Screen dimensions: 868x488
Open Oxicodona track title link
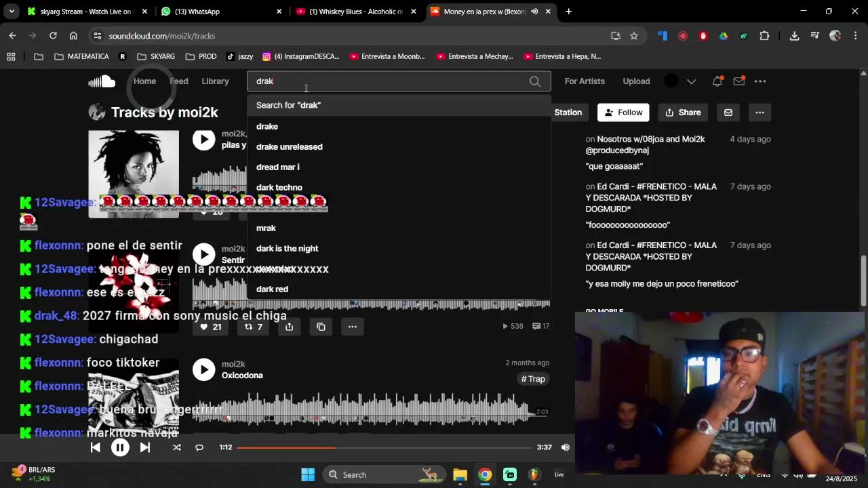coord(242,375)
